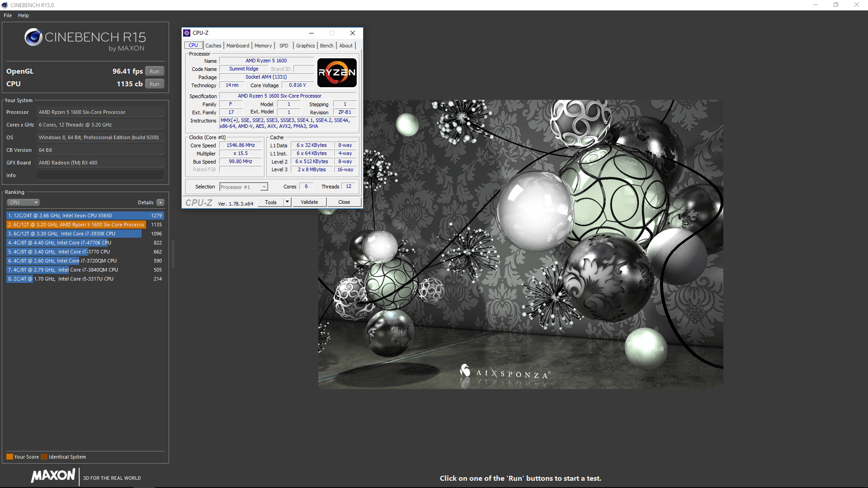
Task: Click the Ryzen logo in CPU-Z
Action: [337, 72]
